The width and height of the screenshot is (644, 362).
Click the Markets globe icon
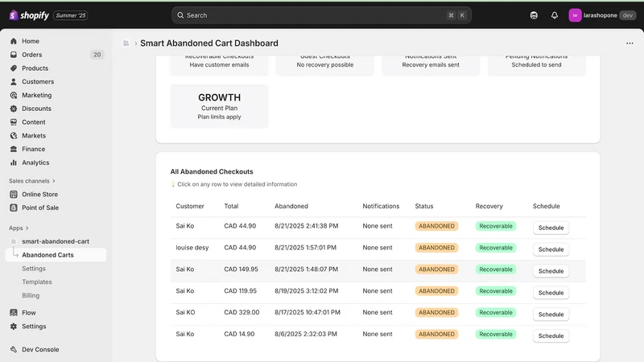pyautogui.click(x=14, y=135)
